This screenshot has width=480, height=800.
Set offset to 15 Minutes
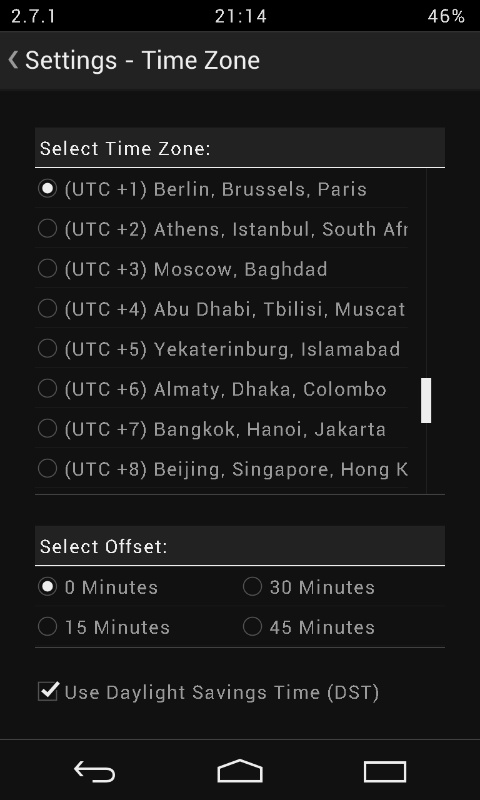point(138,627)
